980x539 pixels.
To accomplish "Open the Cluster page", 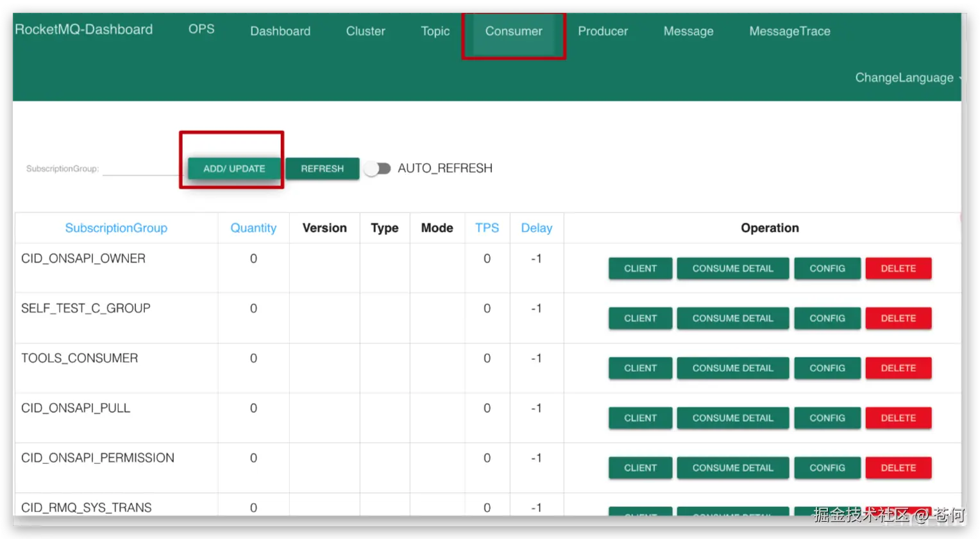I will (366, 31).
